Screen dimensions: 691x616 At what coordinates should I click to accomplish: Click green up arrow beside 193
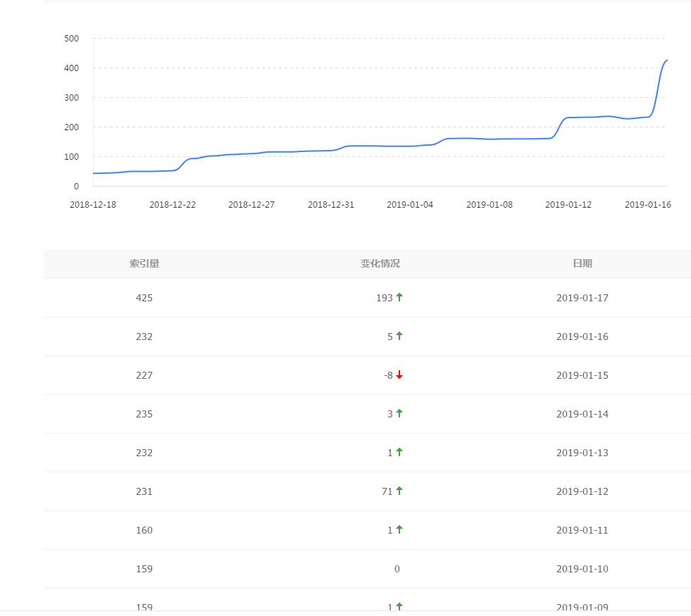[399, 297]
